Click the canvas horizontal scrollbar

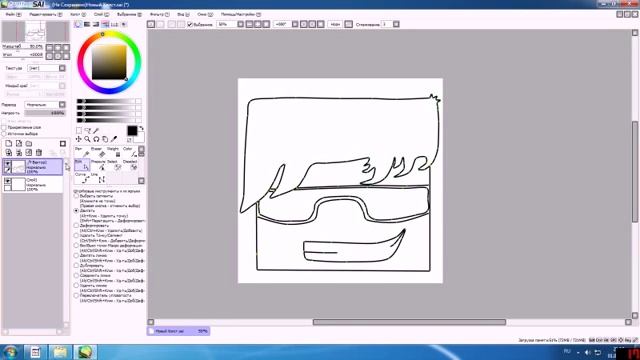(409, 322)
